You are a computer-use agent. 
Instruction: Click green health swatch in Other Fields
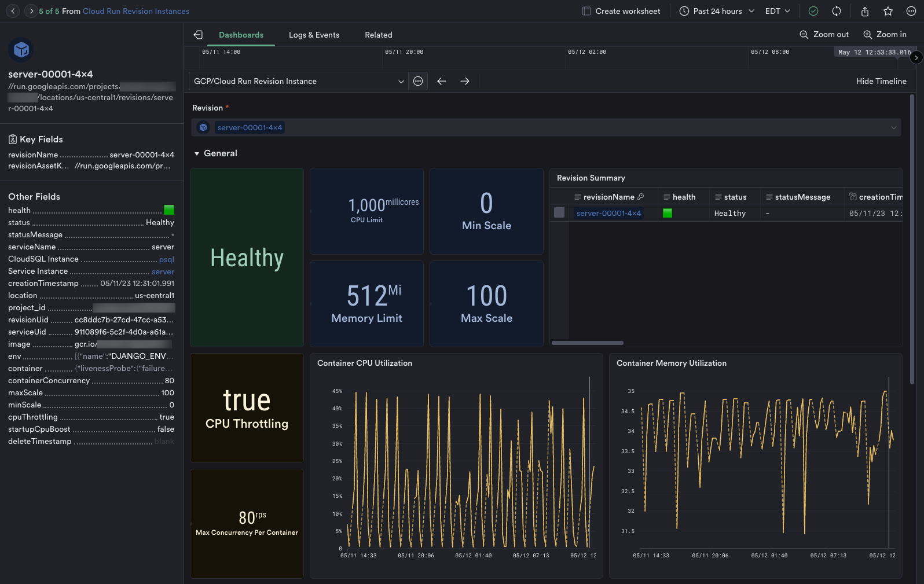pos(169,210)
